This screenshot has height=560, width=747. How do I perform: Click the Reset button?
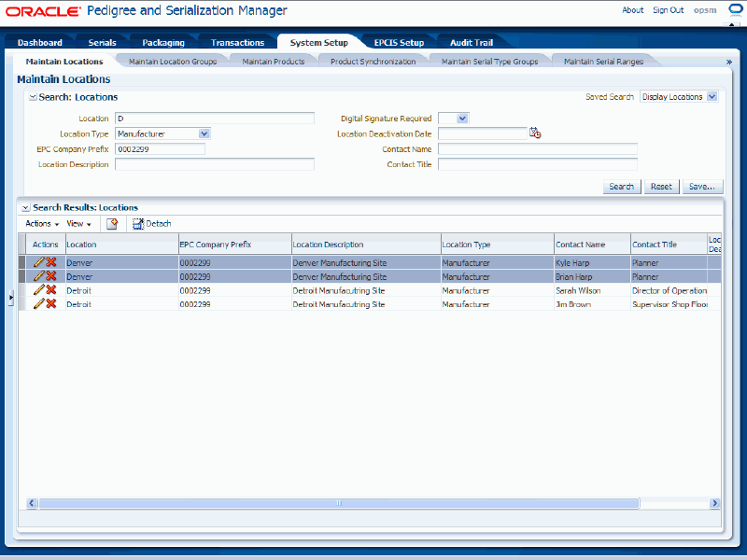coord(661,187)
